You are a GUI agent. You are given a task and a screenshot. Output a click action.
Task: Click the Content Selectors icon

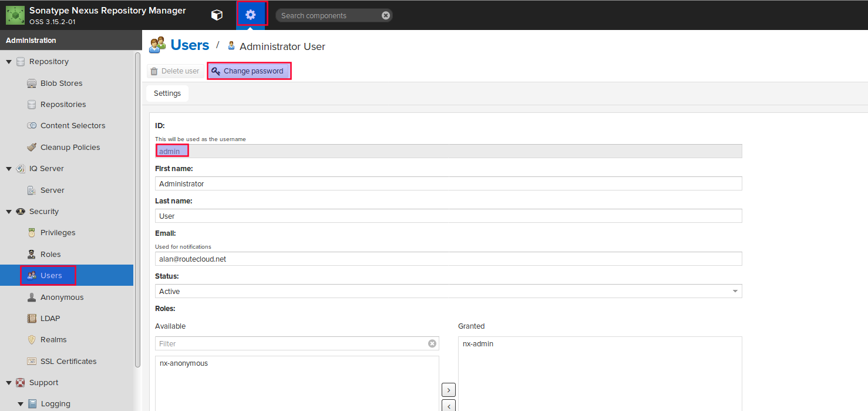point(32,126)
